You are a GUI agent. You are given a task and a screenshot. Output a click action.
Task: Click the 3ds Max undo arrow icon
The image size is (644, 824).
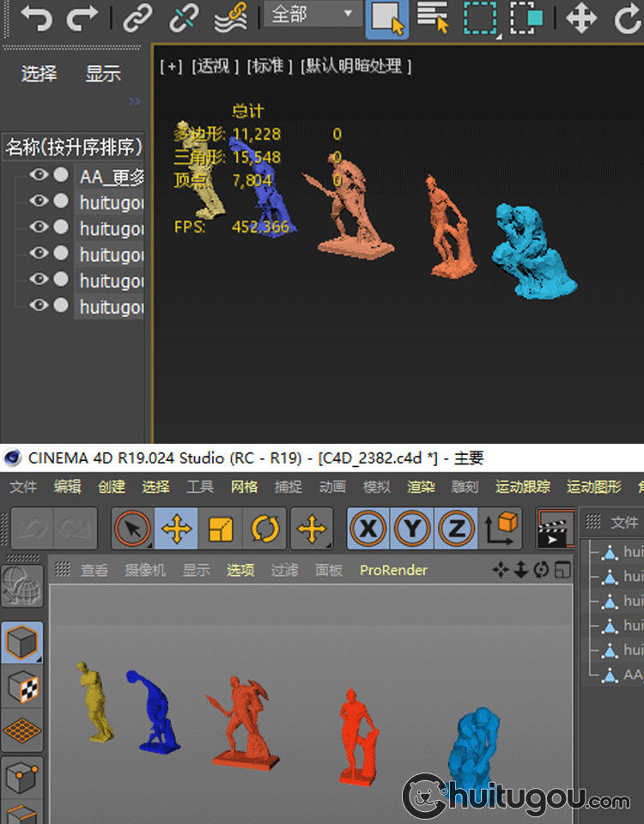pos(36,18)
